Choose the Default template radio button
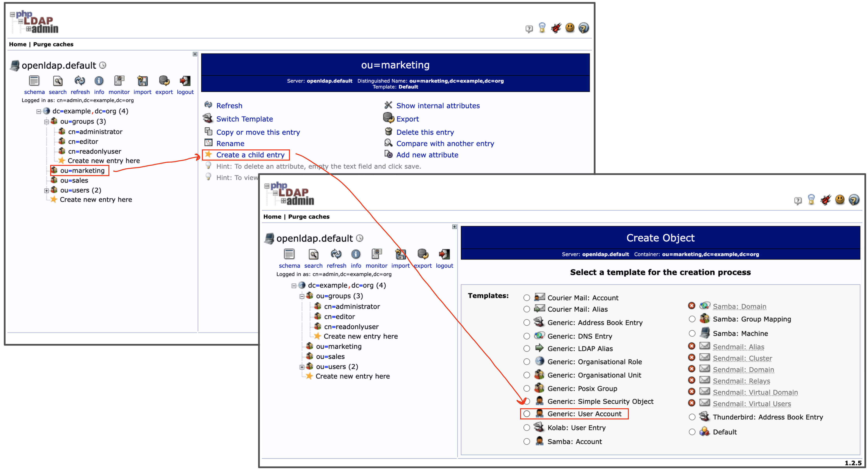This screenshot has width=868, height=471. 692,432
